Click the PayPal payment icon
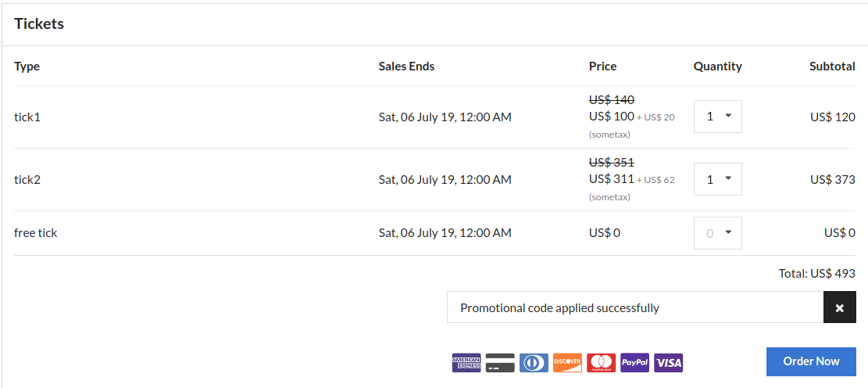The height and width of the screenshot is (388, 868). pyautogui.click(x=634, y=362)
